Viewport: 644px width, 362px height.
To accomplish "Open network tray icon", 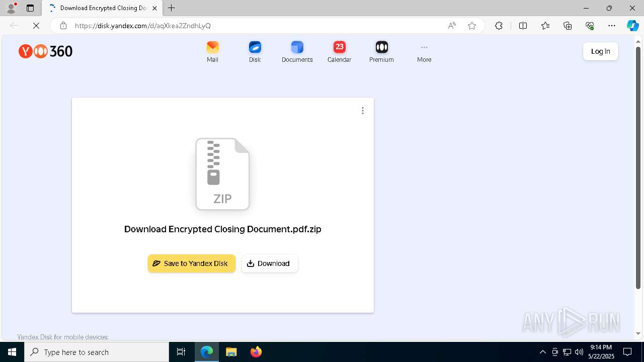I will pos(567,352).
